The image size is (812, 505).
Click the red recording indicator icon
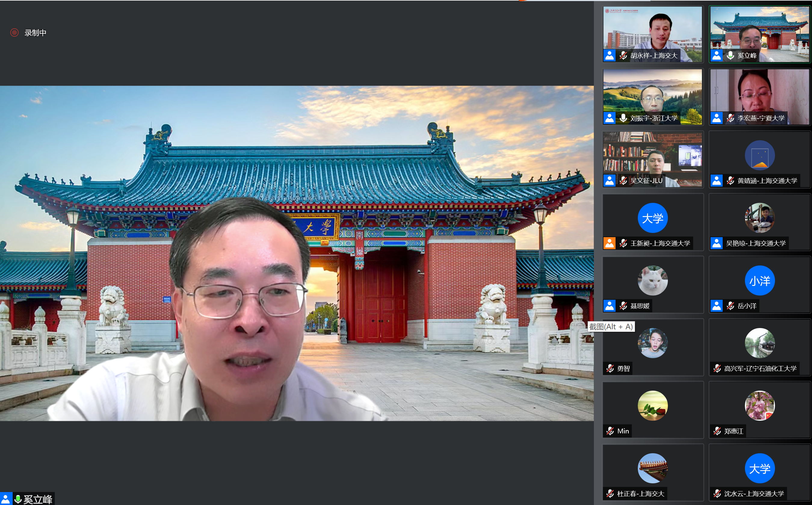click(14, 33)
